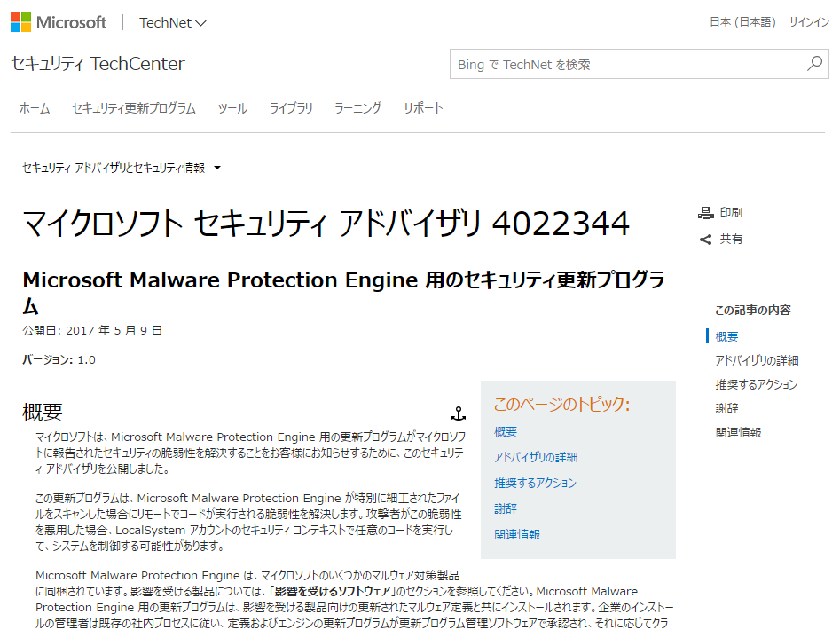Click the anchor icon beside 概要 heading
The image size is (840, 630).
459,413
